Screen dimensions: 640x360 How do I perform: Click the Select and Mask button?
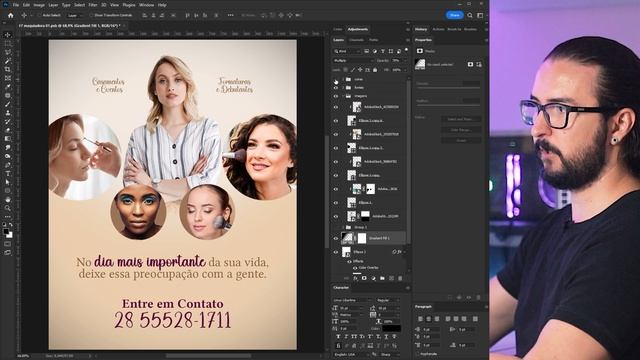tap(461, 119)
